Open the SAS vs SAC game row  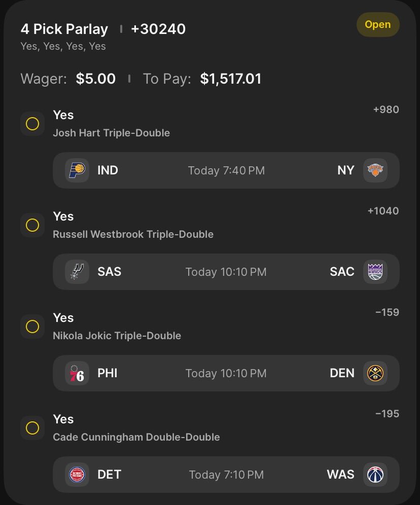click(x=226, y=272)
